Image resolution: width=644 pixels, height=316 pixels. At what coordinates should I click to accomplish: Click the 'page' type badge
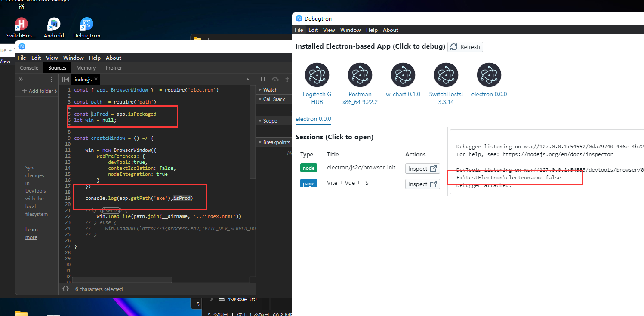308,183
